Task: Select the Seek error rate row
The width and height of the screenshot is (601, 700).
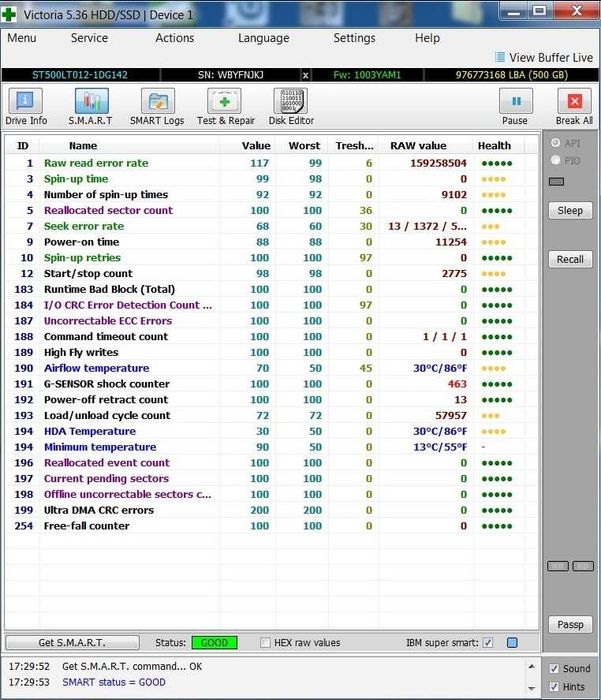Action: point(271,226)
